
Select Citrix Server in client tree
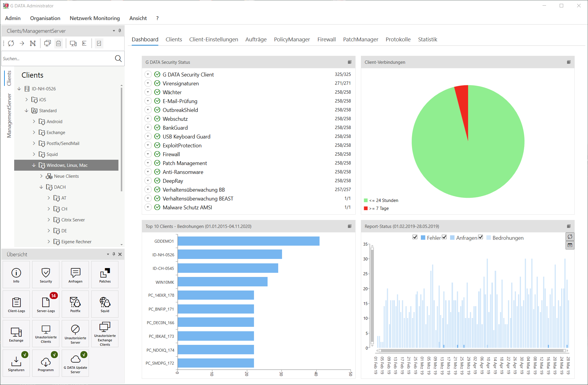[73, 220]
